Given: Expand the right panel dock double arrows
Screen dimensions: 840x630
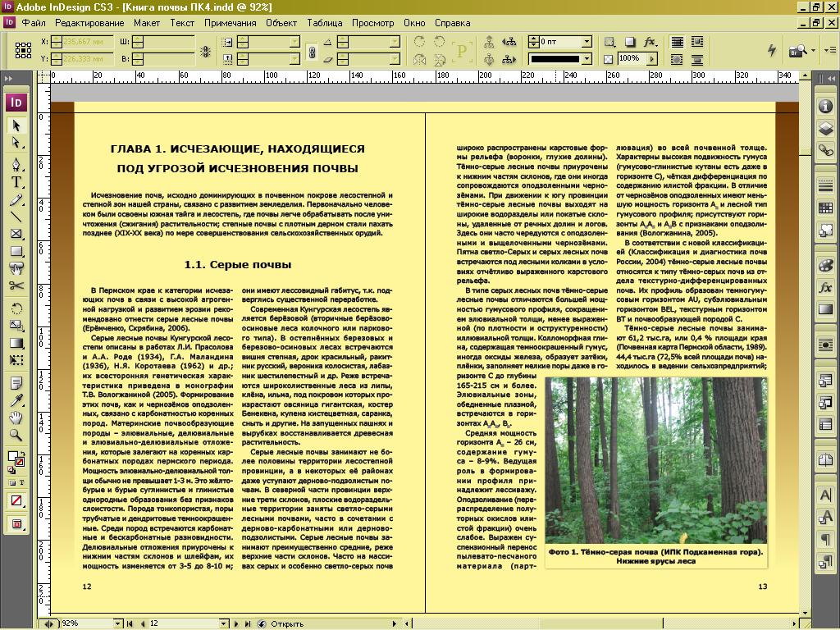Looking at the screenshot, I should point(830,78).
